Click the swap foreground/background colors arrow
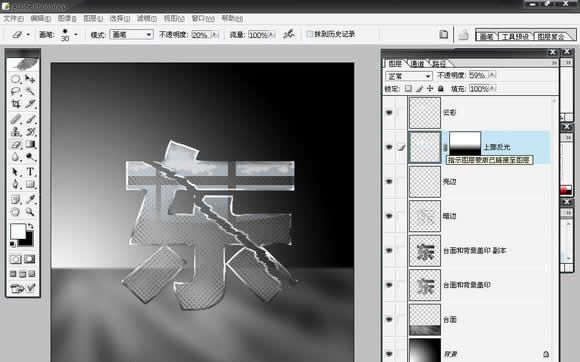The image size is (580, 362). (x=31, y=226)
